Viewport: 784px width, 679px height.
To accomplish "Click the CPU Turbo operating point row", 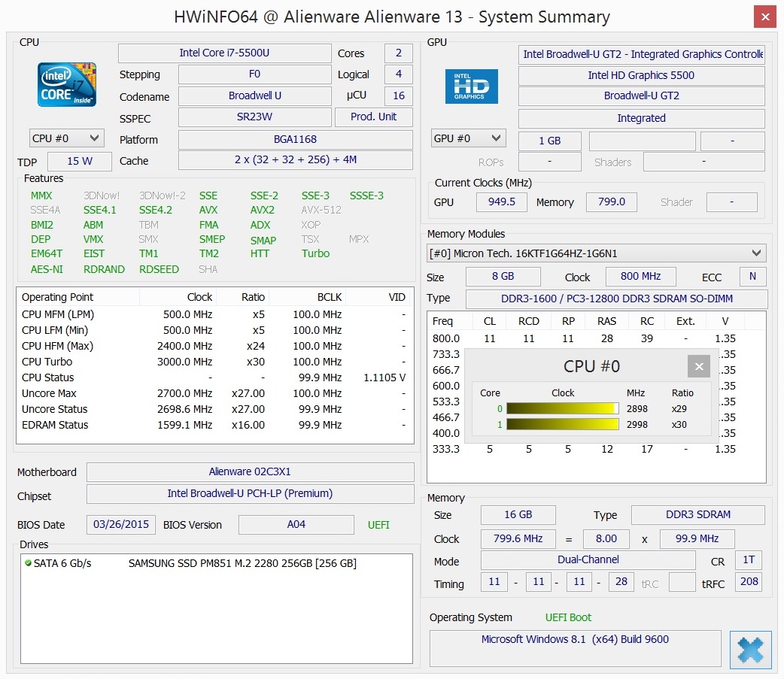I will pos(215,362).
